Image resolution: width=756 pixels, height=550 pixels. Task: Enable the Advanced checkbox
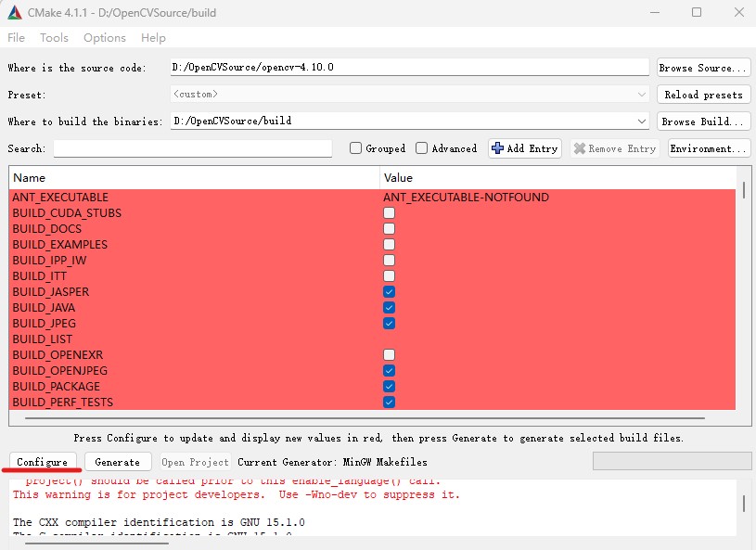point(421,148)
